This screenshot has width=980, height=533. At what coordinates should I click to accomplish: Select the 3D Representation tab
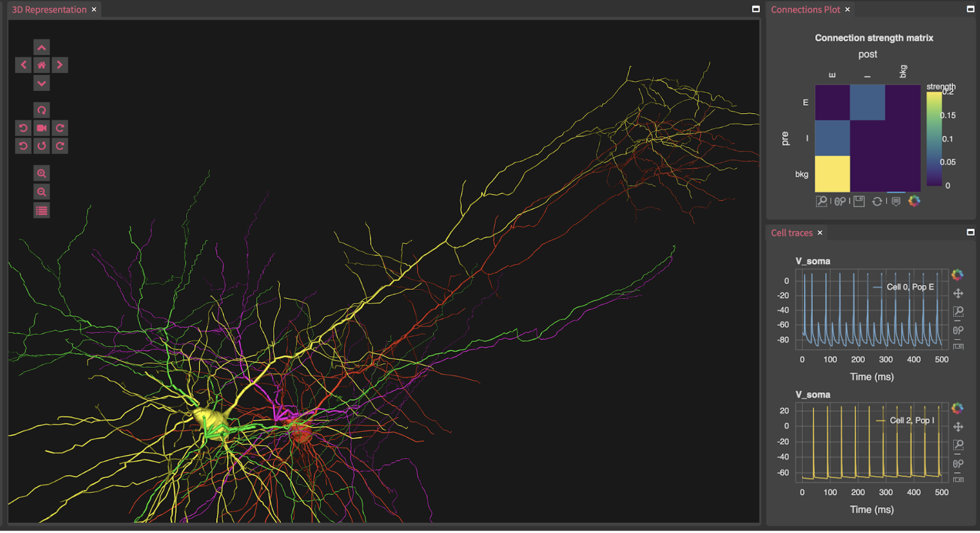(49, 10)
